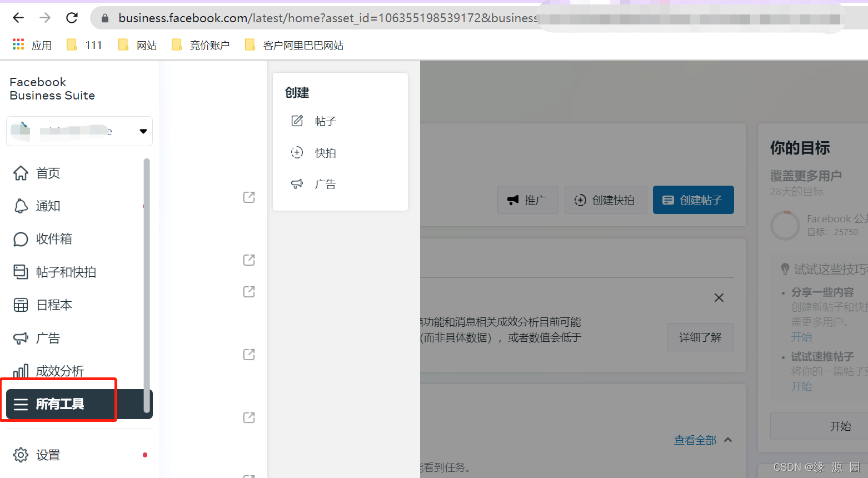The image size is (868, 478).
Task: Open the 首页 home sidebar icon
Action: 21,173
